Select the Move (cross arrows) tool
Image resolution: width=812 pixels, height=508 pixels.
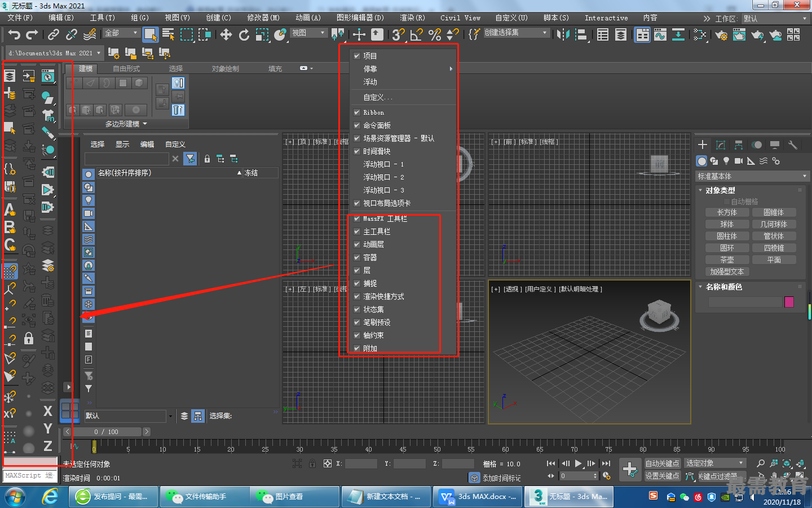tap(226, 34)
